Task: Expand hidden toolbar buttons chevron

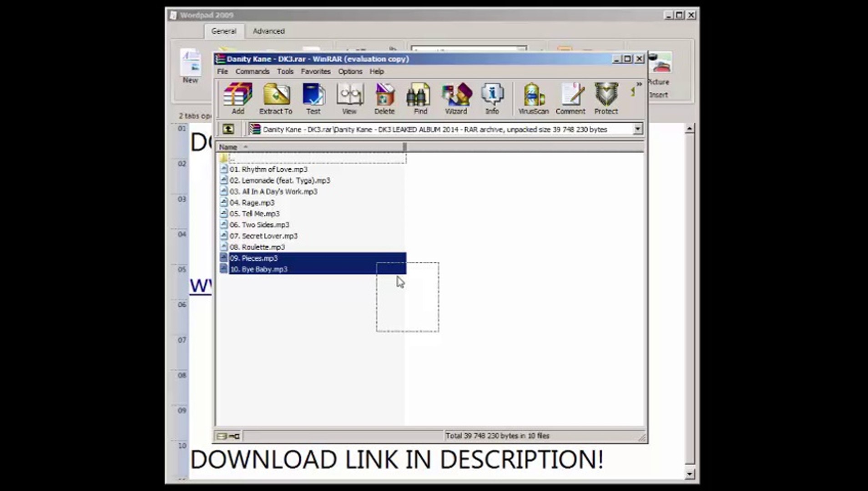Action: pos(639,84)
